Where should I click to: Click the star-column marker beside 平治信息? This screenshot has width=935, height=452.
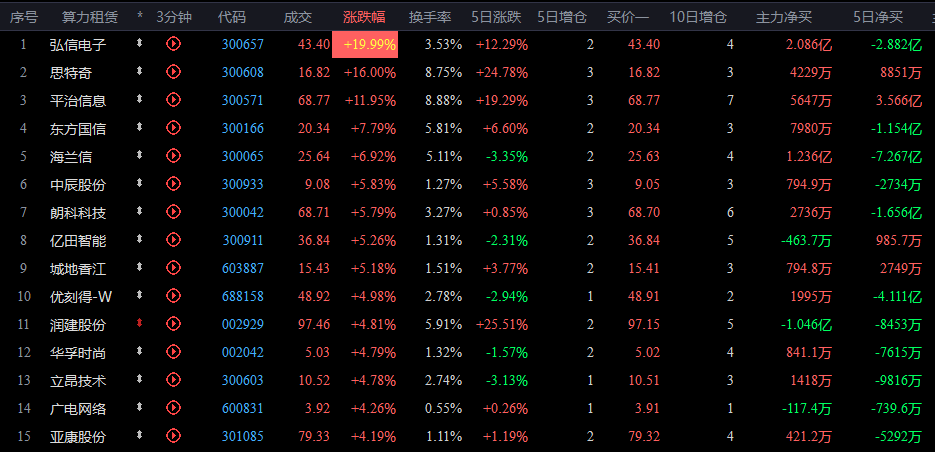(x=140, y=99)
